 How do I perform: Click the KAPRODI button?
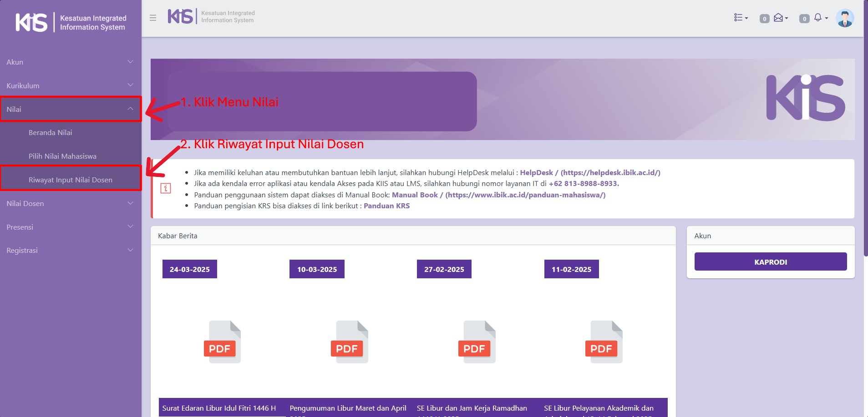pos(770,262)
